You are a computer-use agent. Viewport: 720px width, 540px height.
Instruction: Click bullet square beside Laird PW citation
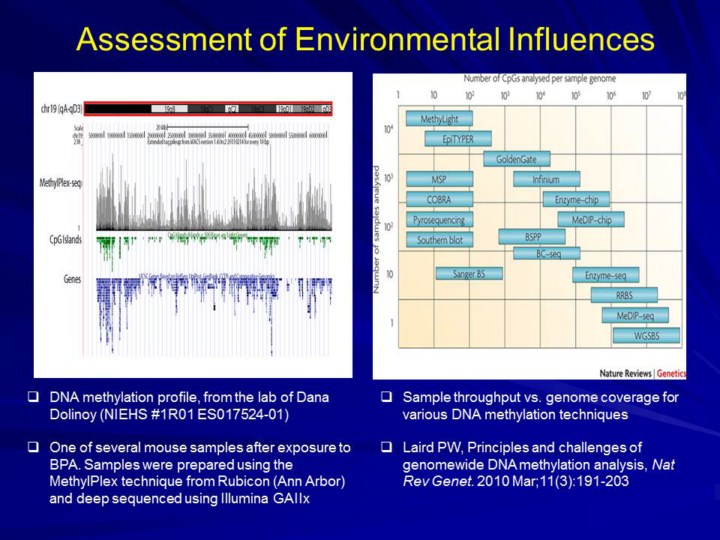pos(387,446)
